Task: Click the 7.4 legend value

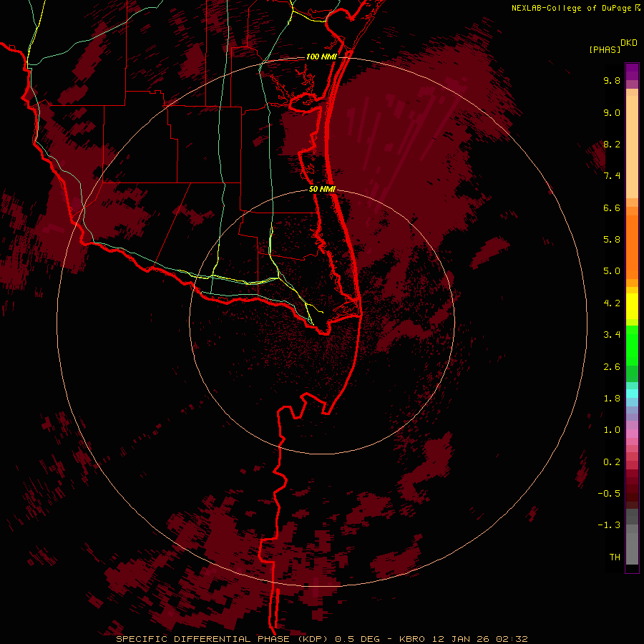Action: click(612, 176)
